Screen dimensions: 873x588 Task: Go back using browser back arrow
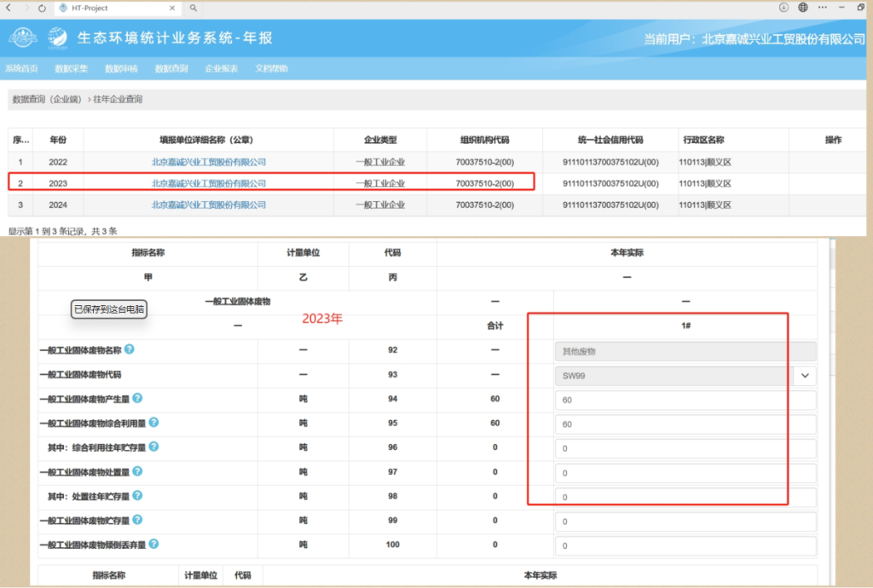point(9,8)
